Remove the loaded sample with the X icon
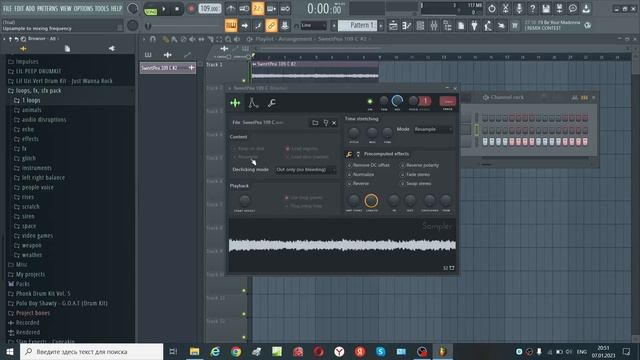This screenshot has height=360, width=640. tap(334, 122)
